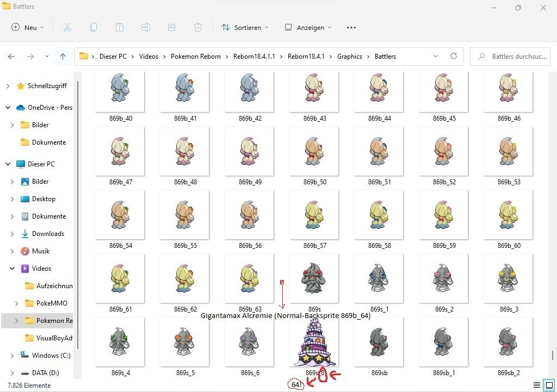Select the 869s_5 sprite thumbnail
The height and width of the screenshot is (392, 557).
(185, 342)
